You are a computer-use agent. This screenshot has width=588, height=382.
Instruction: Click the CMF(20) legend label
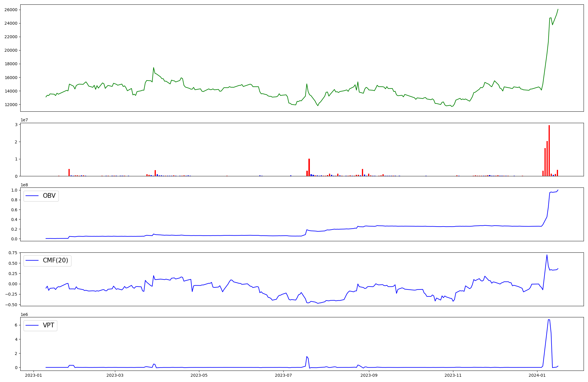click(55, 261)
